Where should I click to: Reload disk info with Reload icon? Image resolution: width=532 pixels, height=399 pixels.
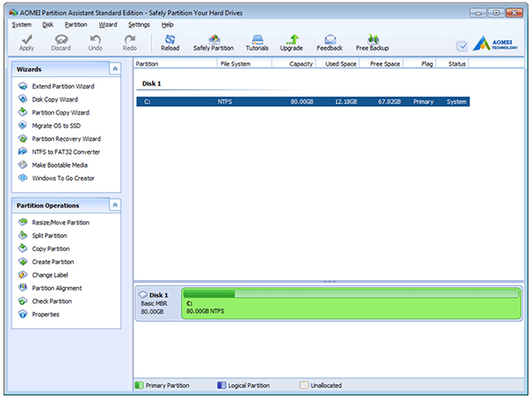tap(170, 39)
